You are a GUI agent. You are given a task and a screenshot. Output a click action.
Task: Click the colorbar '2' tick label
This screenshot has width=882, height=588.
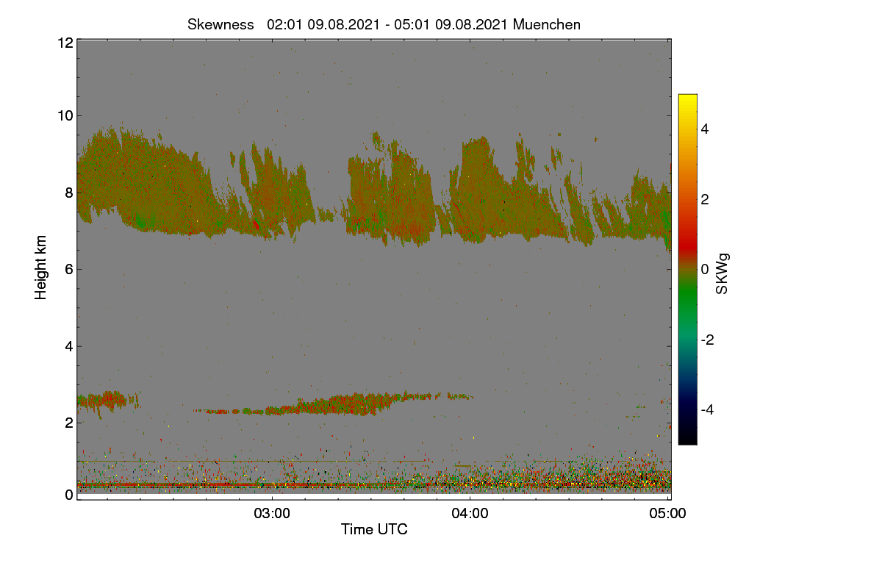(705, 199)
